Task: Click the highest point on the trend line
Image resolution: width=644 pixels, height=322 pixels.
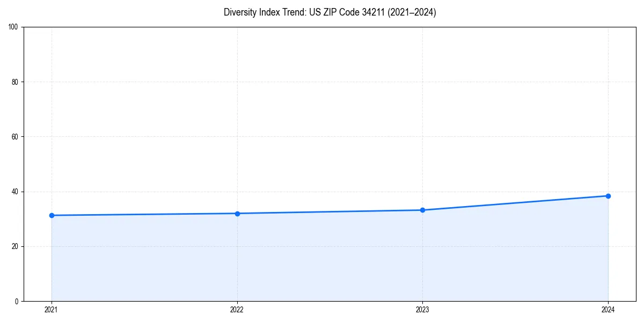Action: click(608, 196)
